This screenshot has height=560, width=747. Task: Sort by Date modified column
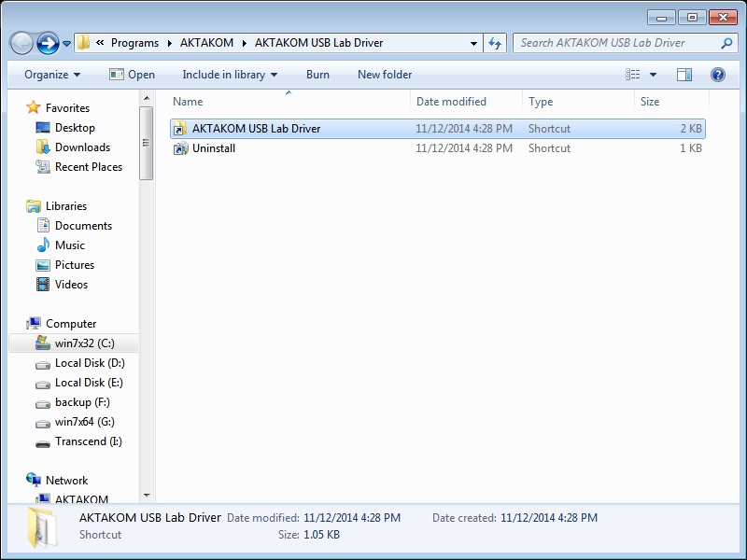[466, 102]
